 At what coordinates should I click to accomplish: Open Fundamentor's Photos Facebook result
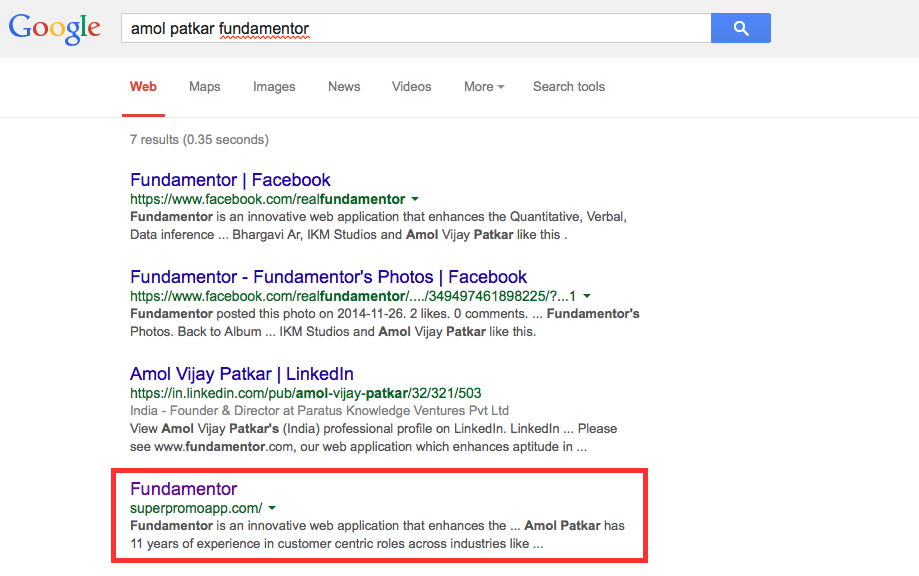[328, 277]
